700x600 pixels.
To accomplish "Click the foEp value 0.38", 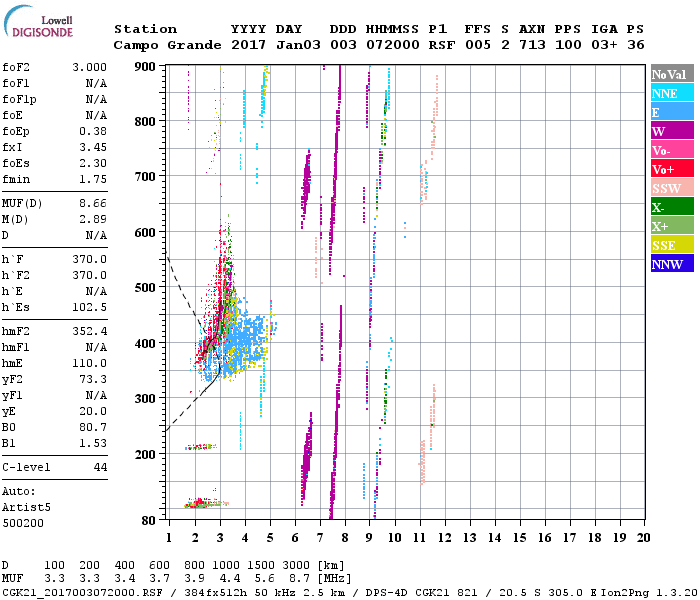I will [x=93, y=131].
